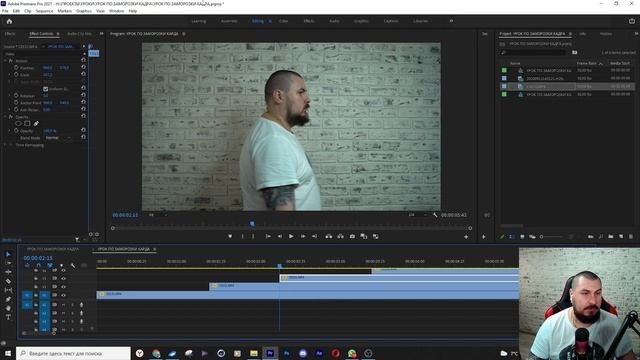The width and height of the screenshot is (640, 360).
Task: Select the Slip tool
Action: (x=8, y=290)
